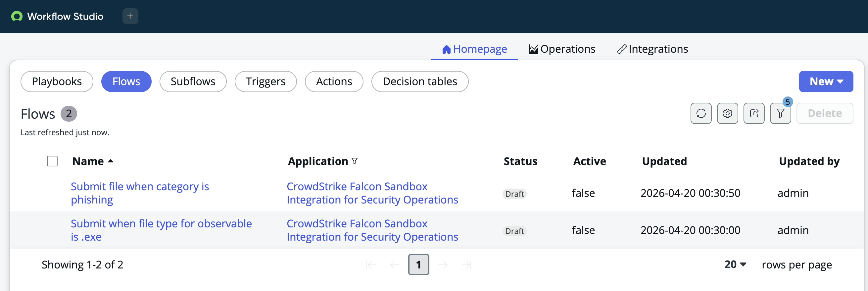Open CrowdStrike application link in phishing row
The image size is (868, 291).
372,193
